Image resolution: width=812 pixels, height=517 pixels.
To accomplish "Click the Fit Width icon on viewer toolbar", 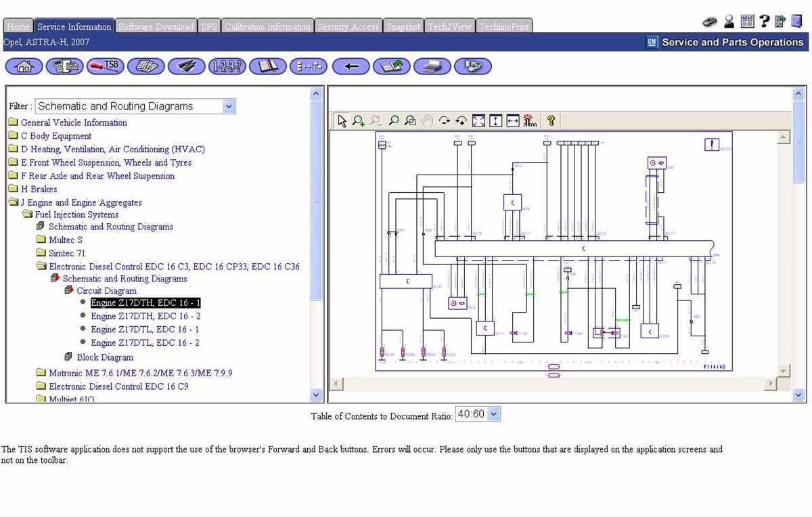I will tap(514, 120).
